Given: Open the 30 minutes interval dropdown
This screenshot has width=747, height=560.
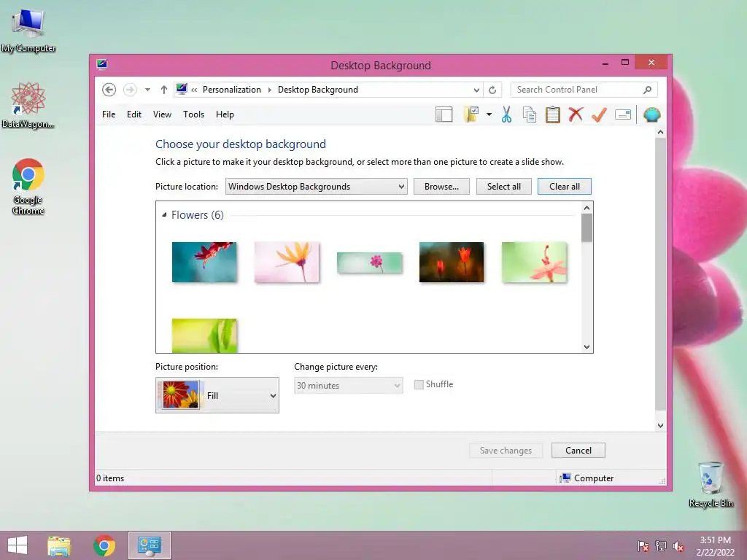Looking at the screenshot, I should [348, 386].
